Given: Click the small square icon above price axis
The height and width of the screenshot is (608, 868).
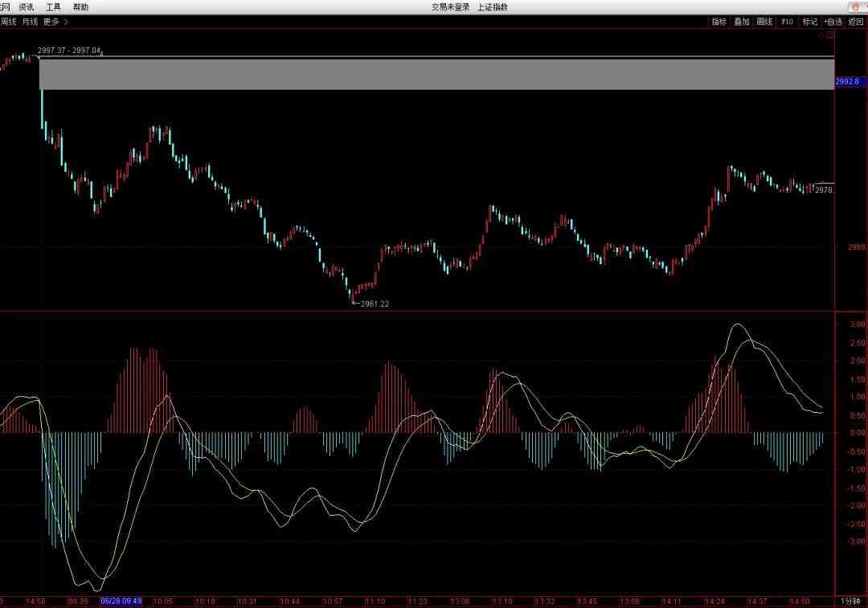Looking at the screenshot, I should (830, 35).
